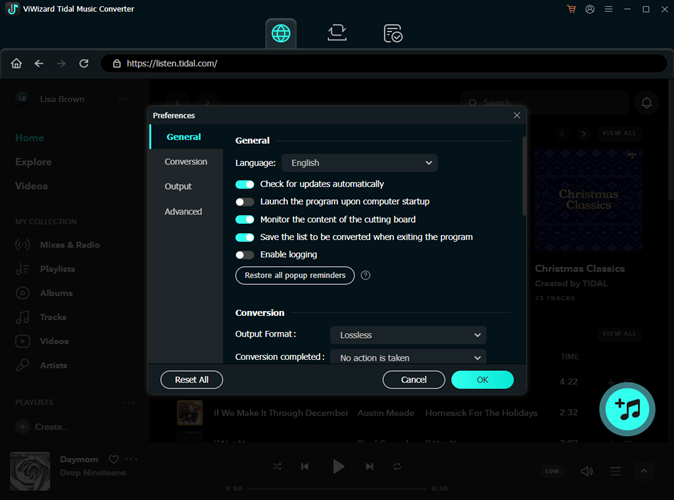Click the Christmas Classics title link
The width and height of the screenshot is (674, 500).
pyautogui.click(x=580, y=269)
